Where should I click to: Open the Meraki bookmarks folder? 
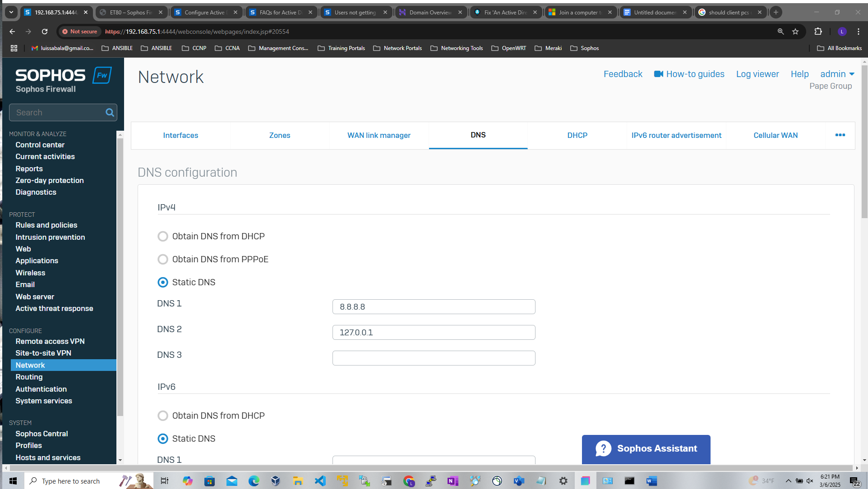(548, 48)
